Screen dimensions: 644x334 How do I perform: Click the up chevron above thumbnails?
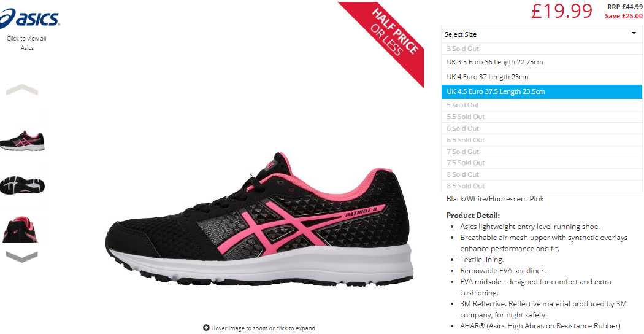[x=22, y=89]
